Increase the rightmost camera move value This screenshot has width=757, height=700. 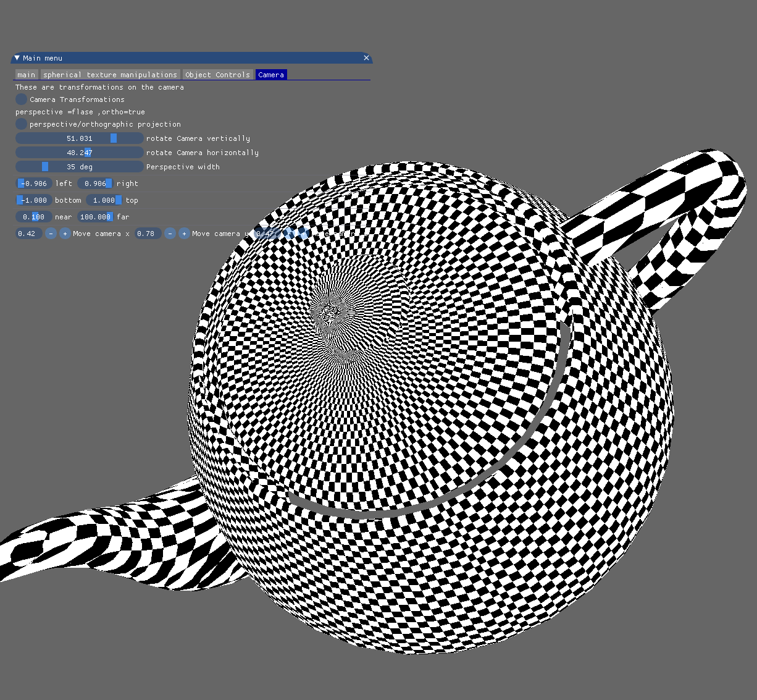tap(303, 234)
